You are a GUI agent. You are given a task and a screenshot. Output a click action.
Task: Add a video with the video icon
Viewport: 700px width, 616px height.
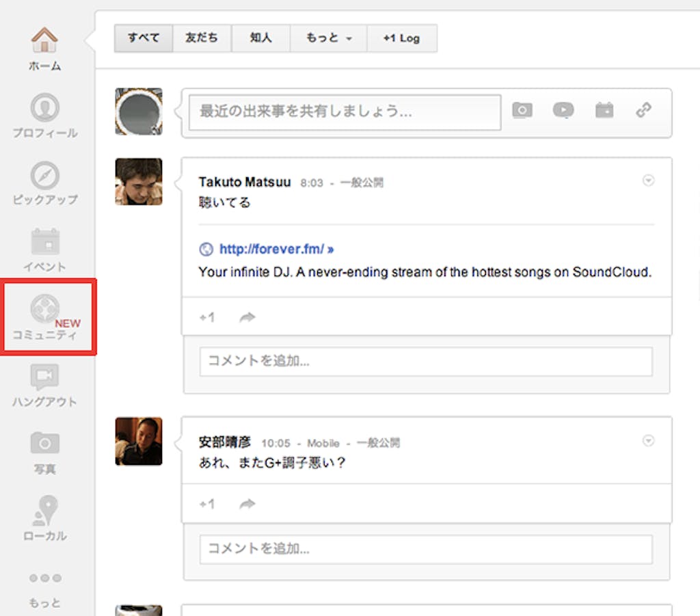(563, 110)
